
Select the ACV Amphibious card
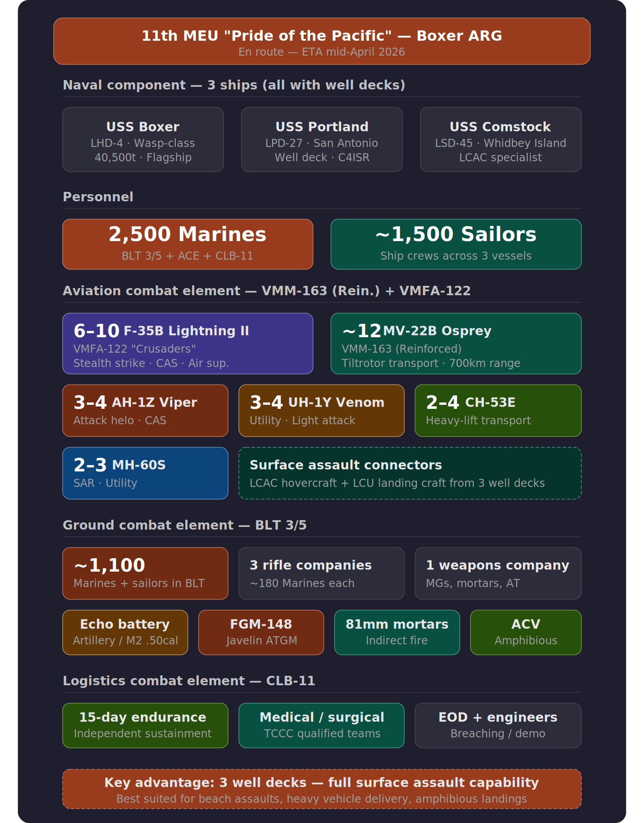pyautogui.click(x=525, y=632)
